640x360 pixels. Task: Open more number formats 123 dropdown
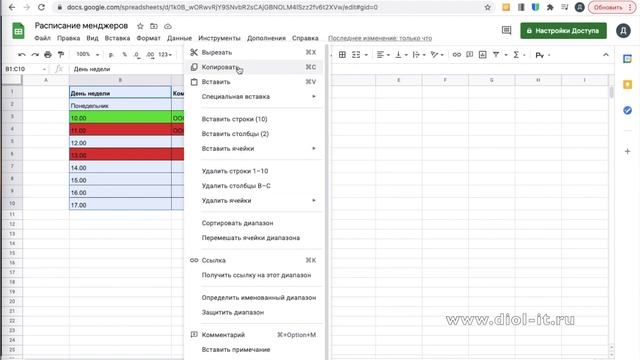165,55
